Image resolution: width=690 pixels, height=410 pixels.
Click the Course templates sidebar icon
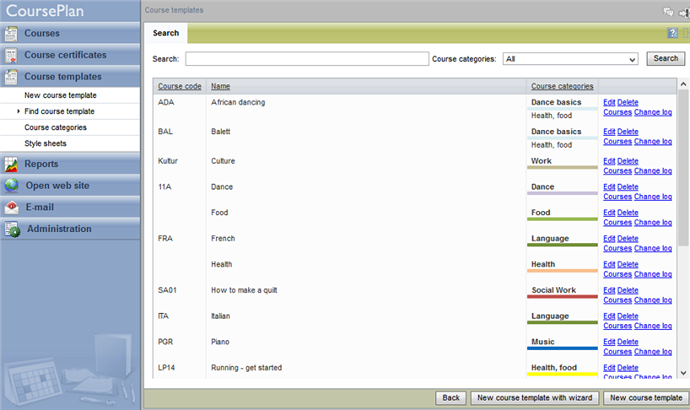pyautogui.click(x=11, y=76)
